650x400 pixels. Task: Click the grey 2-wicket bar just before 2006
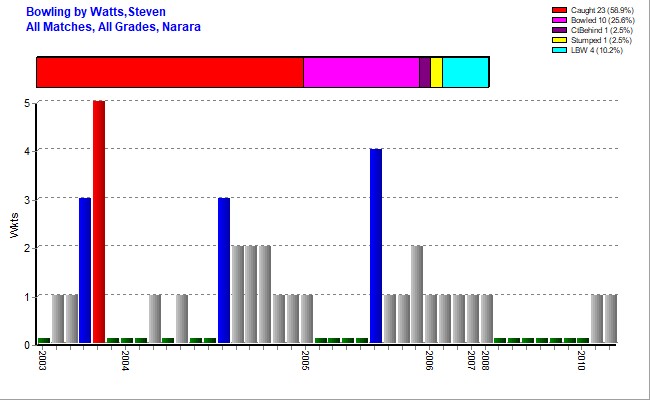click(x=417, y=294)
